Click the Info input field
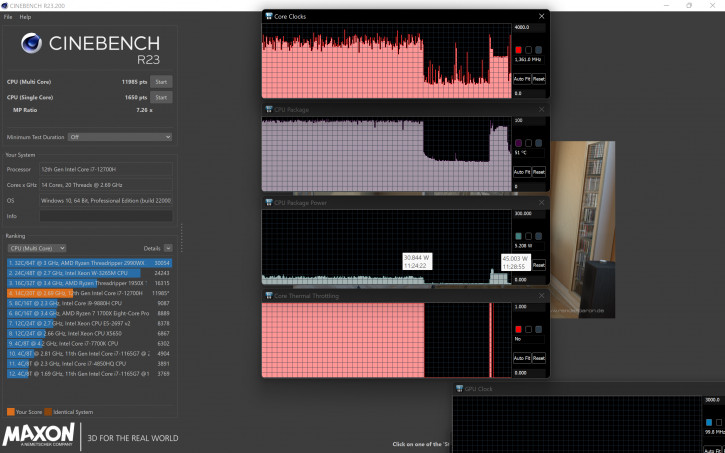This screenshot has width=725, height=453. click(106, 216)
